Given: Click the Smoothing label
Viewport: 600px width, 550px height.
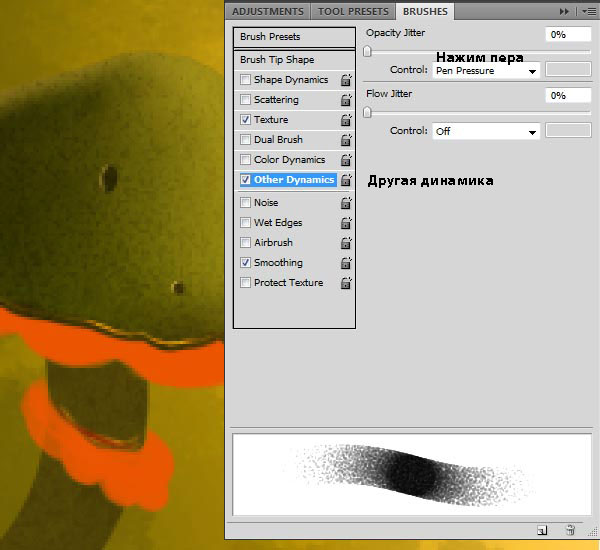Looking at the screenshot, I should coord(278,263).
